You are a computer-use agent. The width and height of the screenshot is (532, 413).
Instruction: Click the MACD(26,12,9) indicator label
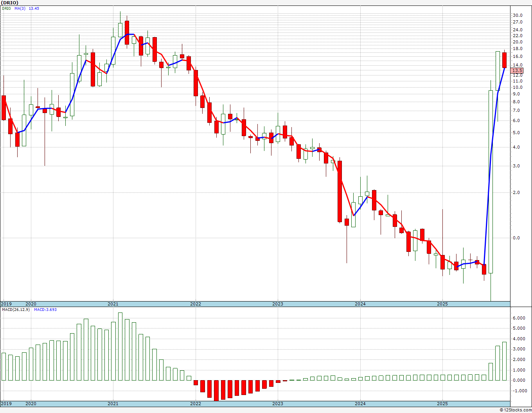pos(16,310)
